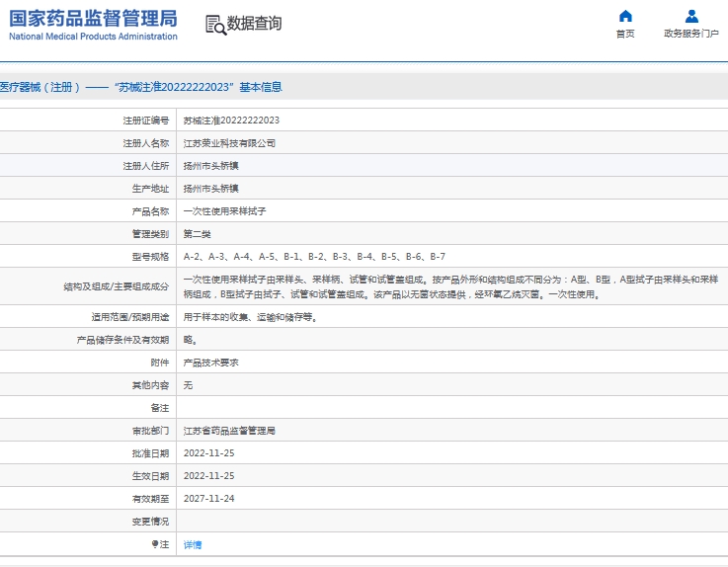Click the 结构及组成/主要组成成分 label
The width and height of the screenshot is (728, 567).
tap(117, 286)
